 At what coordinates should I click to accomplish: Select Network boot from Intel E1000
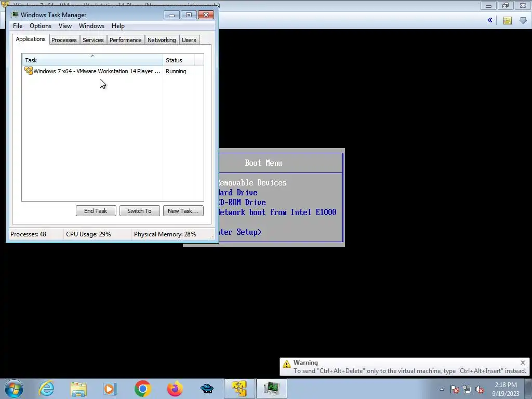pos(277,212)
